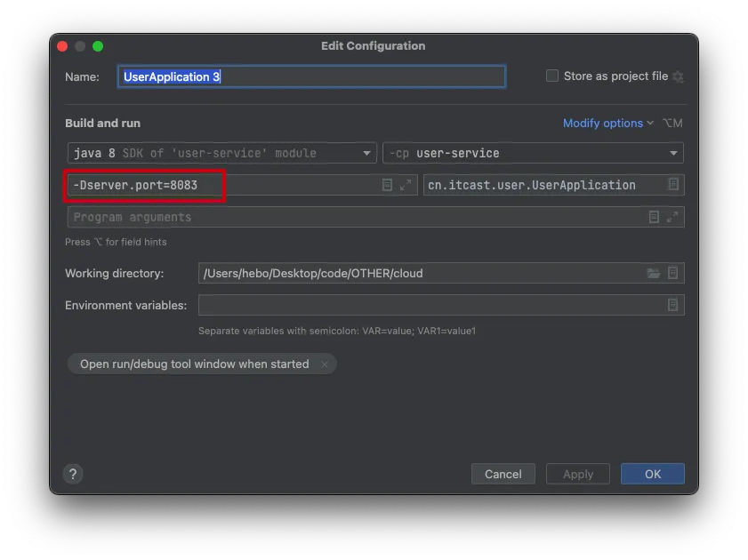Click the insert-macro icon in Program arguments field

click(654, 217)
